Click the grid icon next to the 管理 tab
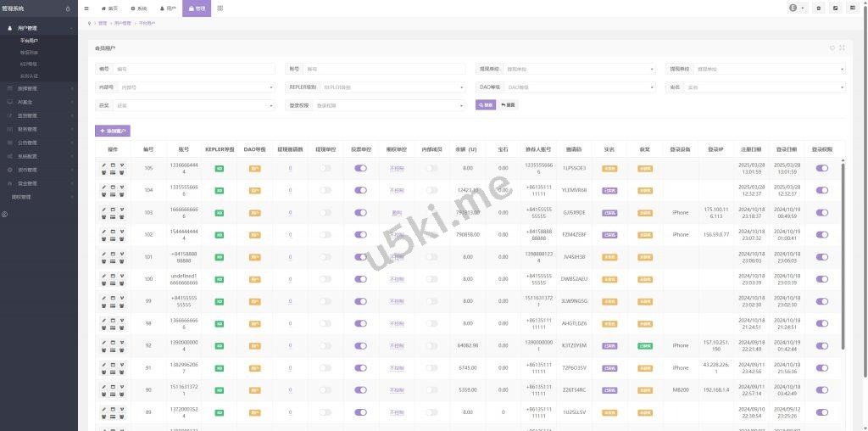This screenshot has height=431, width=868. (x=220, y=8)
